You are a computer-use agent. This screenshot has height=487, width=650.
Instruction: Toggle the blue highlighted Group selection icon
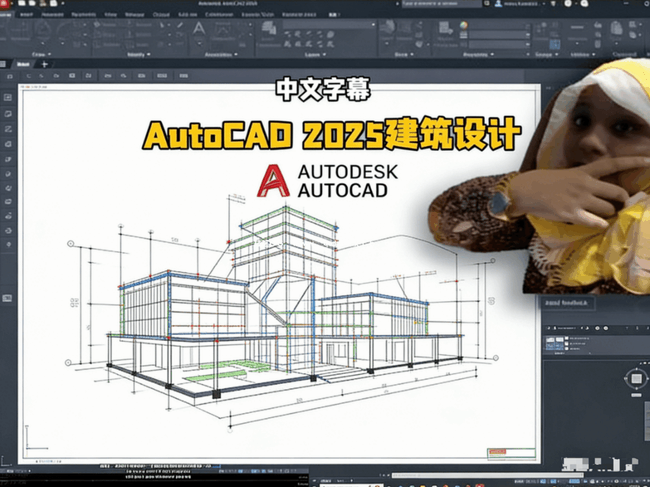pos(555,44)
